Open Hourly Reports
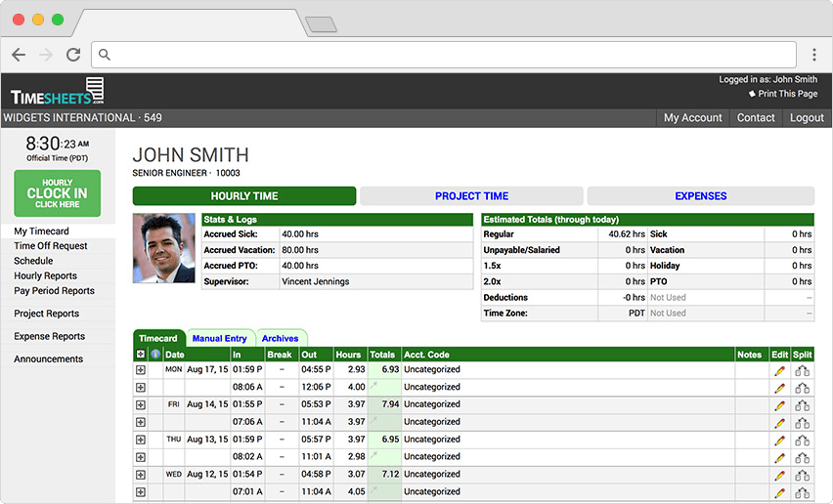This screenshot has width=833, height=504. click(x=45, y=275)
